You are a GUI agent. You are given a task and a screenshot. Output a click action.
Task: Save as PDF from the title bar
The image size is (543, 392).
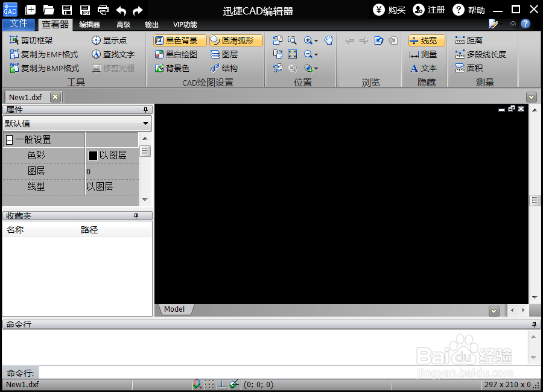pyautogui.click(x=85, y=10)
